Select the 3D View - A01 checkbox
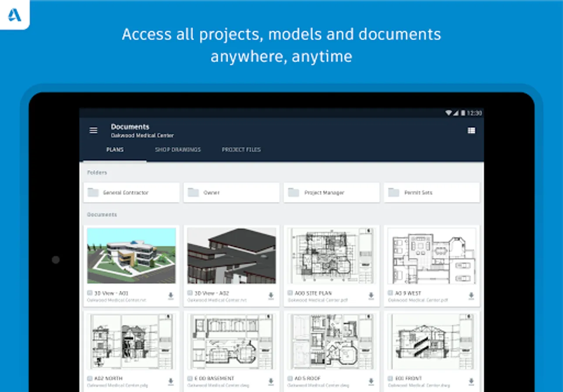This screenshot has height=392, width=563. point(90,293)
